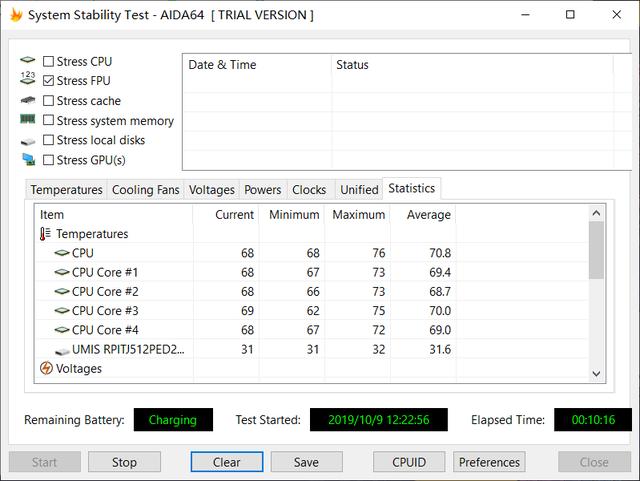Image resolution: width=640 pixels, height=481 pixels.
Task: Click the green Charging battery status
Action: click(x=173, y=420)
